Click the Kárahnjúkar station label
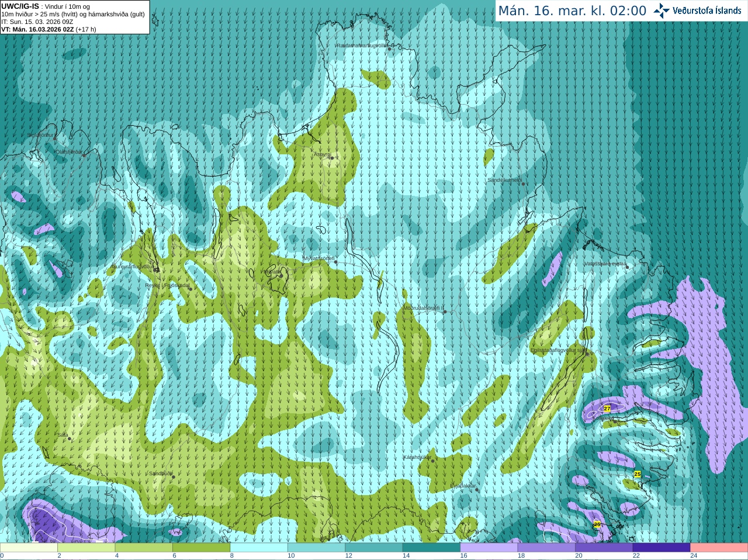Viewport: 748px width, 560px height. [418, 457]
